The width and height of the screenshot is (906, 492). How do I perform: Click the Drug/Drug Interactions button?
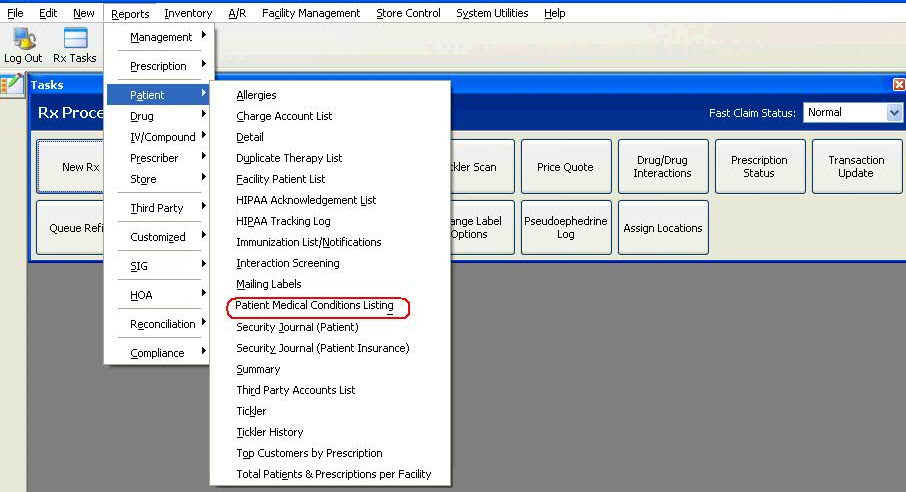pos(662,167)
